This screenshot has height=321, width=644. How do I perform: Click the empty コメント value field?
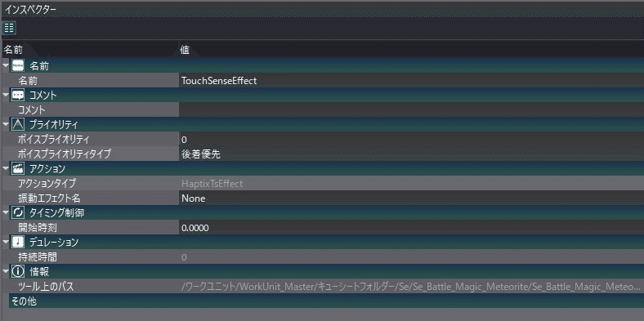[x=411, y=110]
